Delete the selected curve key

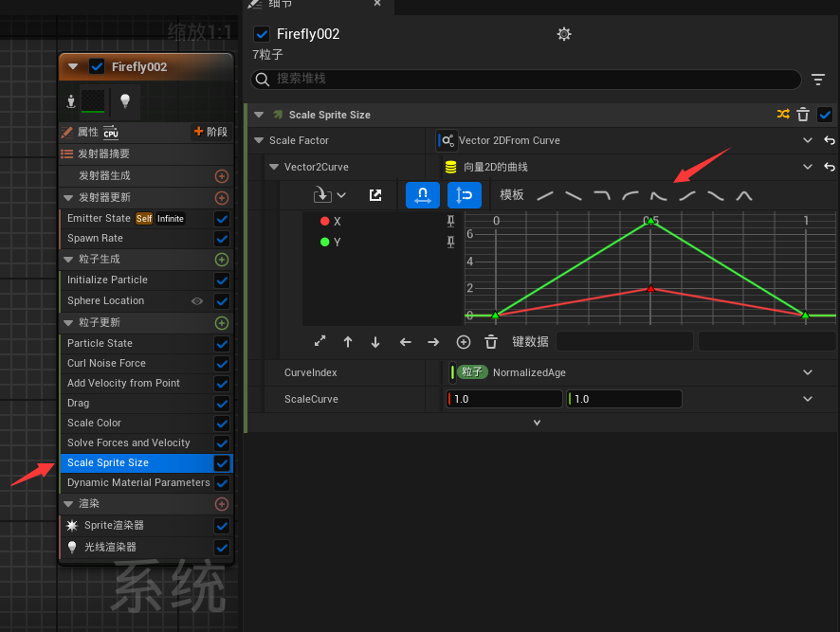[491, 342]
